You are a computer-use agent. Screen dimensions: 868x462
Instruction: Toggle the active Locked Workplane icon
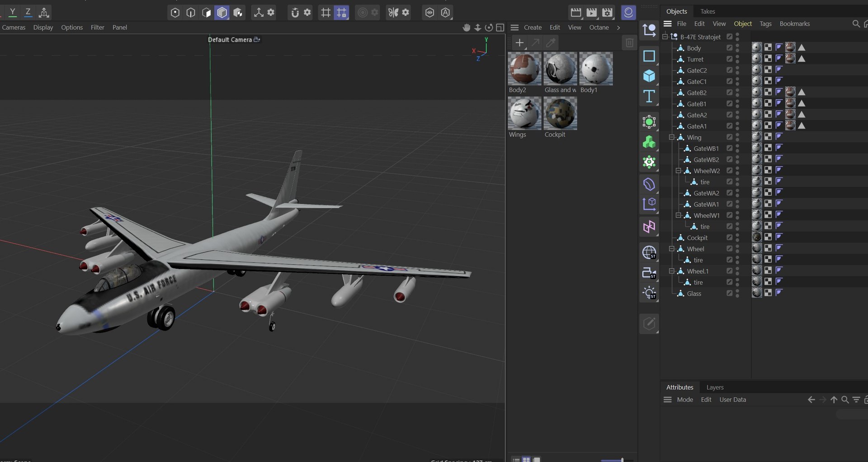[341, 13]
